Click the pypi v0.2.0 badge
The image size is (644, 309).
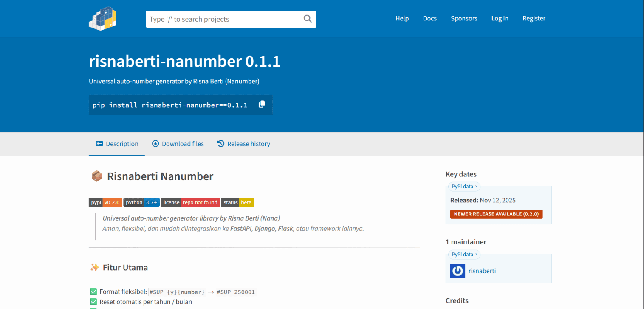click(105, 202)
